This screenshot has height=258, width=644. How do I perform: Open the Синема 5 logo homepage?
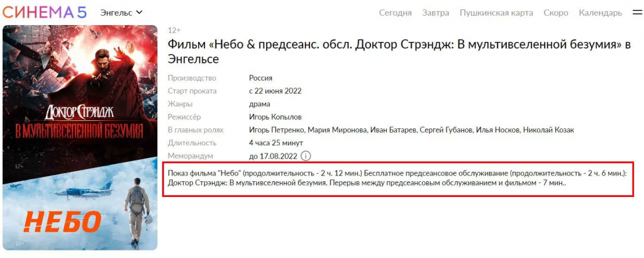[45, 12]
